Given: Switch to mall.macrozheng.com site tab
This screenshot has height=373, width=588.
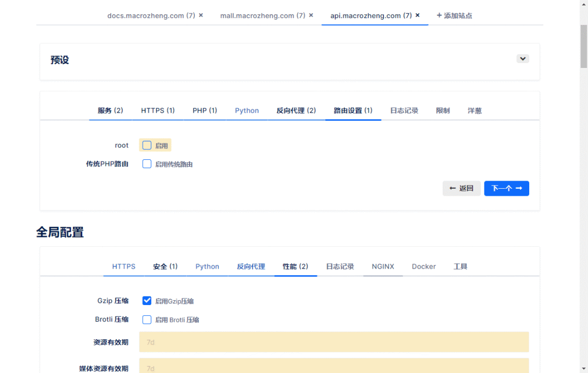Looking at the screenshot, I should pyautogui.click(x=262, y=16).
